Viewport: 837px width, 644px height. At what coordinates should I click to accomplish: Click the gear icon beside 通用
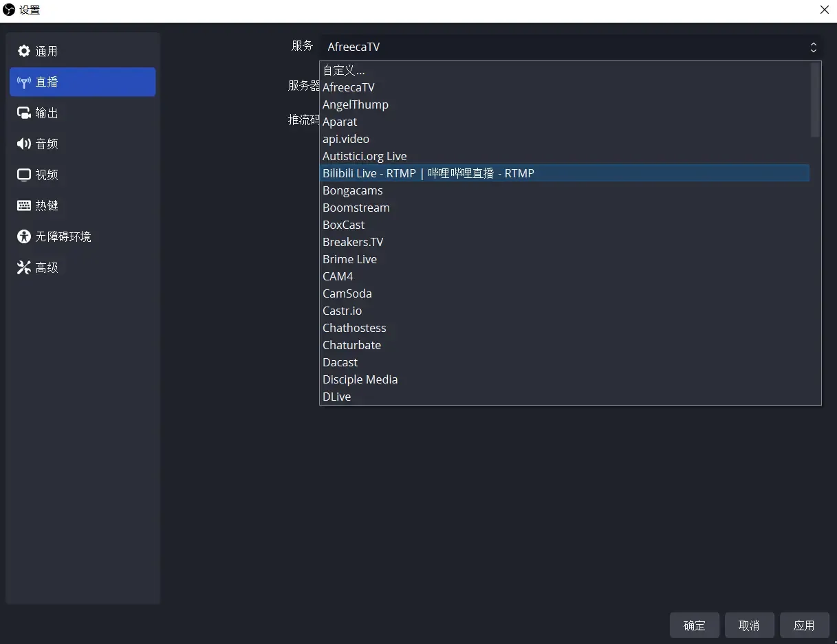point(24,51)
